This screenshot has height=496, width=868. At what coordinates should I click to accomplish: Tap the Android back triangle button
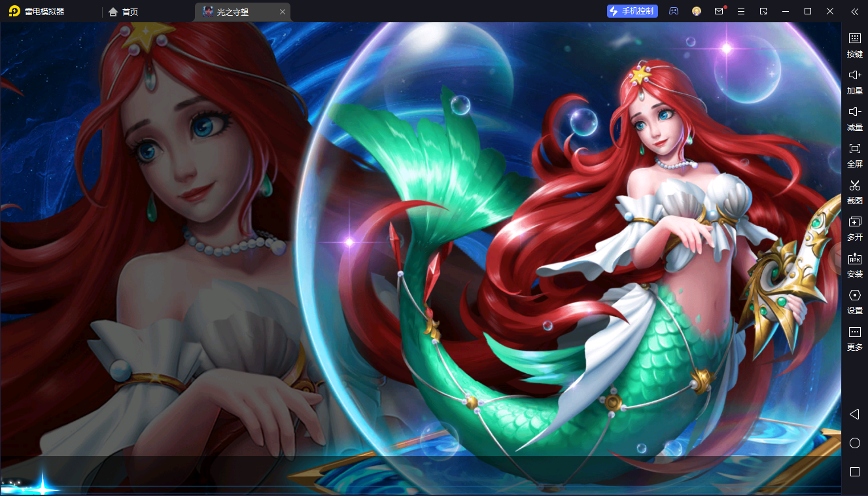coord(854,414)
